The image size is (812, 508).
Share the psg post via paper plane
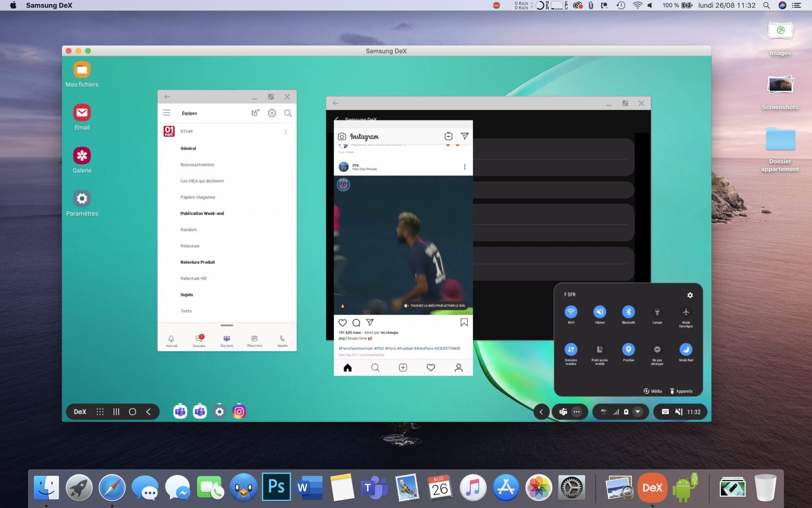(370, 323)
